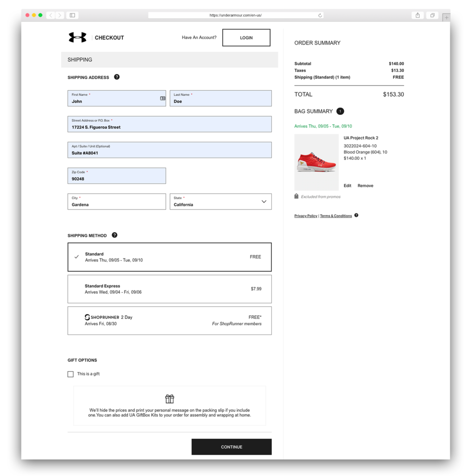The height and width of the screenshot is (476, 474).
Task: Click the 'For ShopRunner members' note
Action: tap(237, 324)
